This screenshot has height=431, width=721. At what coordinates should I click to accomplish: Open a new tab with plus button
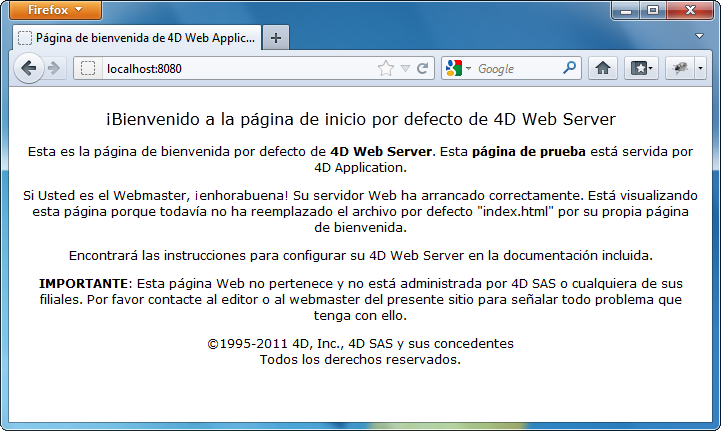click(x=275, y=38)
